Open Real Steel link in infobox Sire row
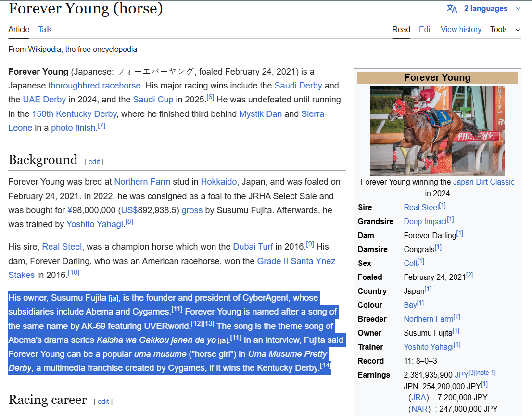The height and width of the screenshot is (416, 532). (x=421, y=208)
